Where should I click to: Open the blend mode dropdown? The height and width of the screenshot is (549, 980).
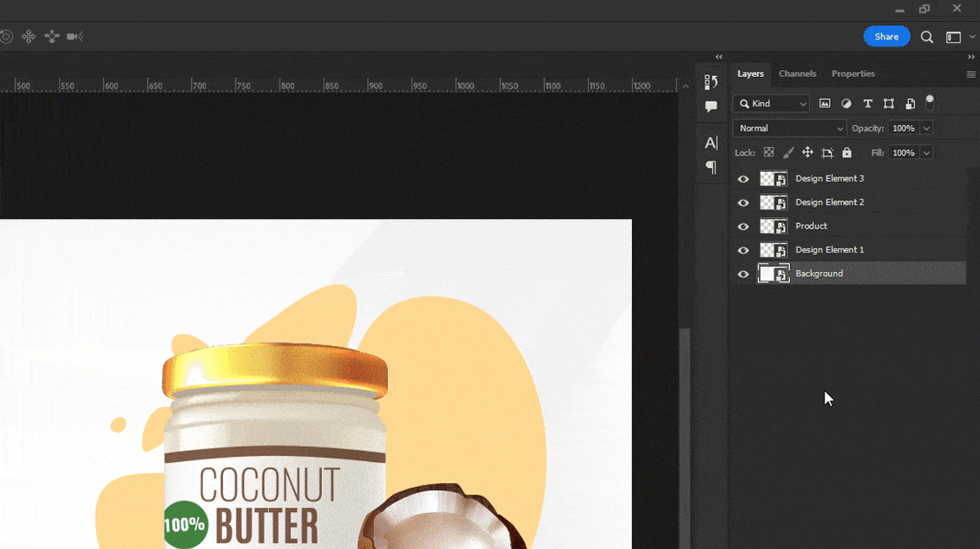point(788,128)
